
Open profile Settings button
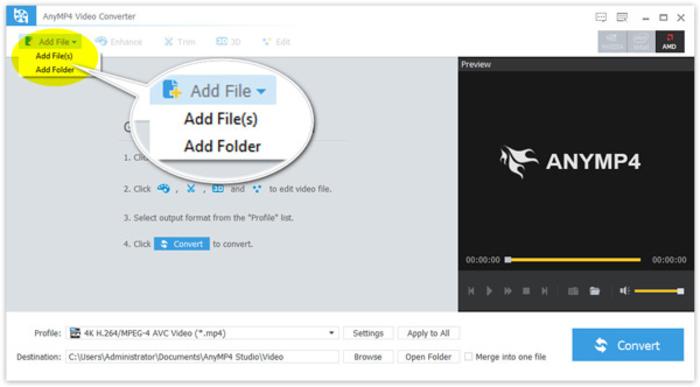tap(368, 333)
